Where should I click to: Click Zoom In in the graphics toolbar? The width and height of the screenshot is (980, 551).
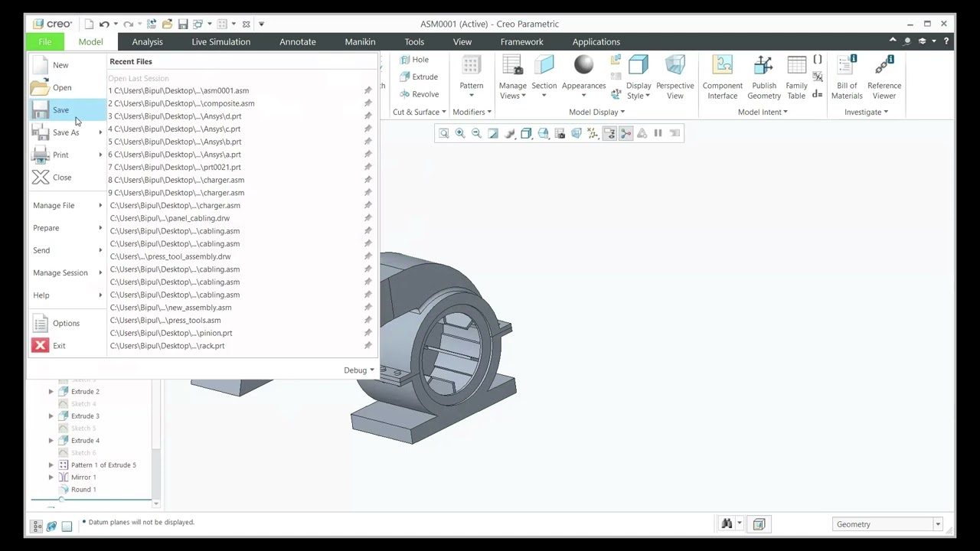460,133
